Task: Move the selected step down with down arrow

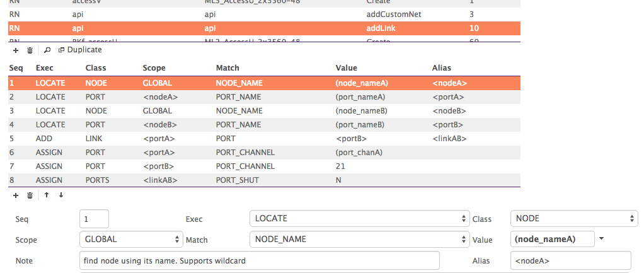Action: [x=61, y=195]
